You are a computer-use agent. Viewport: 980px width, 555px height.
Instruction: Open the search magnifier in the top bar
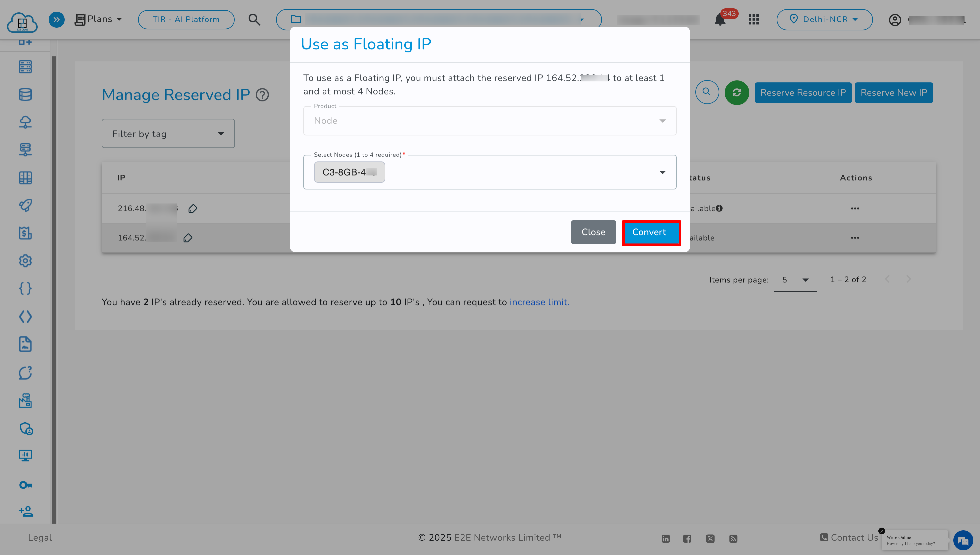click(x=254, y=19)
